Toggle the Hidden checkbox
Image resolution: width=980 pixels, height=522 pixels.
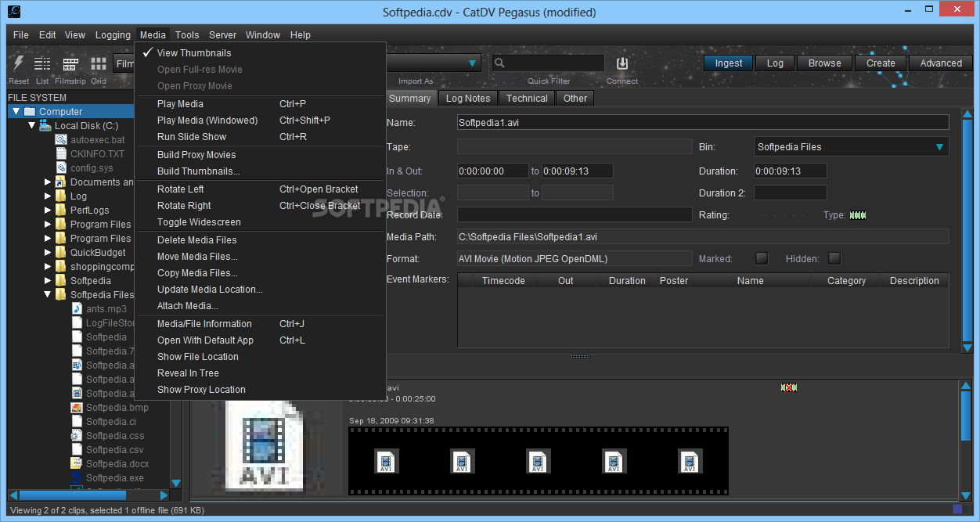[x=834, y=259]
